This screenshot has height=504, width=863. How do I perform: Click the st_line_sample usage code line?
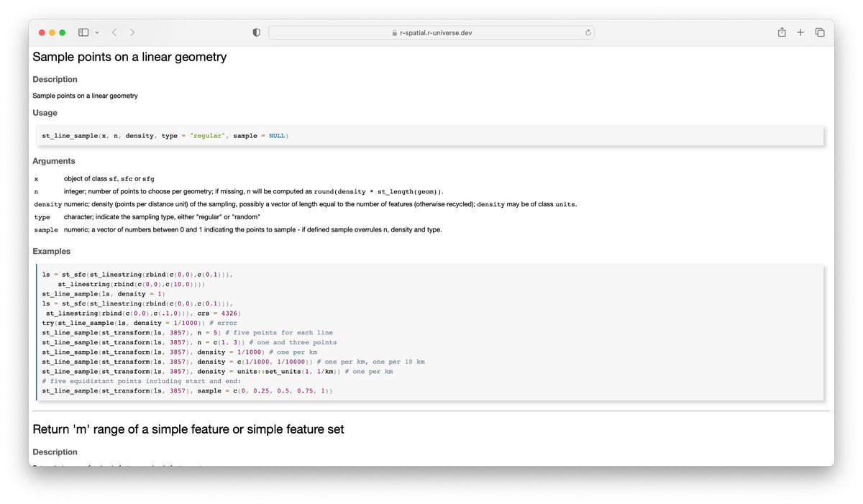[165, 136]
